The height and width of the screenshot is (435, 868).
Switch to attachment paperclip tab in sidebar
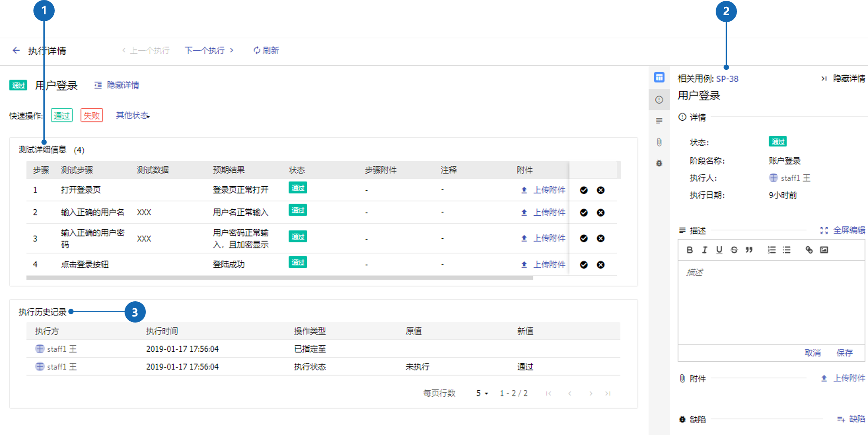point(659,142)
